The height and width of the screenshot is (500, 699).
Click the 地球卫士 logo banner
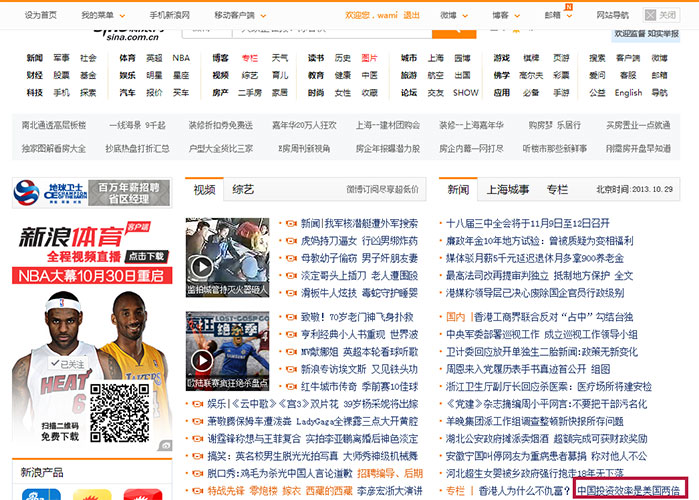[x=51, y=193]
